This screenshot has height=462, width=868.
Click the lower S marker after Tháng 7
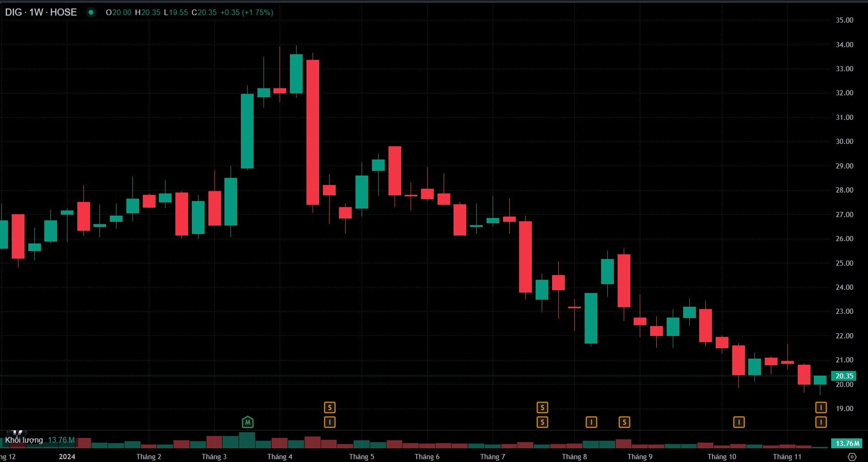[x=542, y=422]
